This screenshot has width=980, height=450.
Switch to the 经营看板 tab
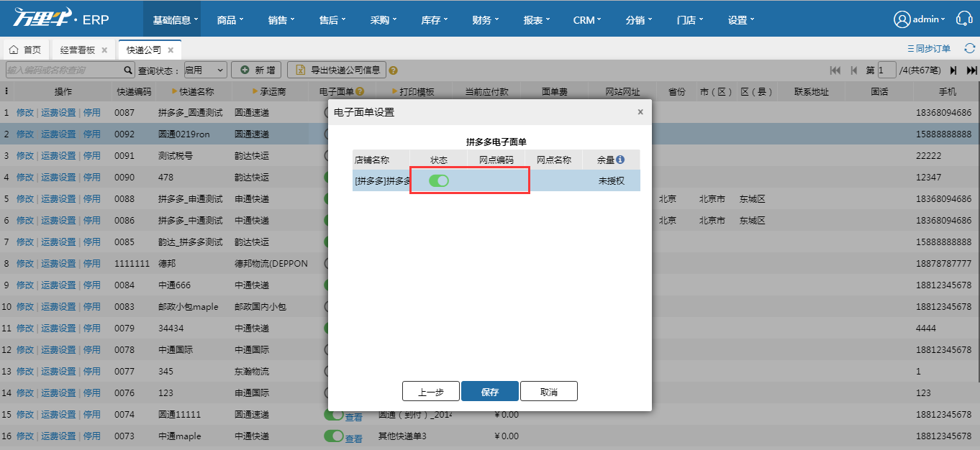coord(78,50)
